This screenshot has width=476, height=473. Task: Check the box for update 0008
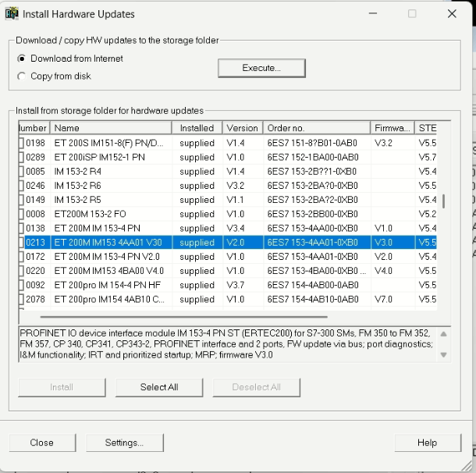tap(21, 214)
